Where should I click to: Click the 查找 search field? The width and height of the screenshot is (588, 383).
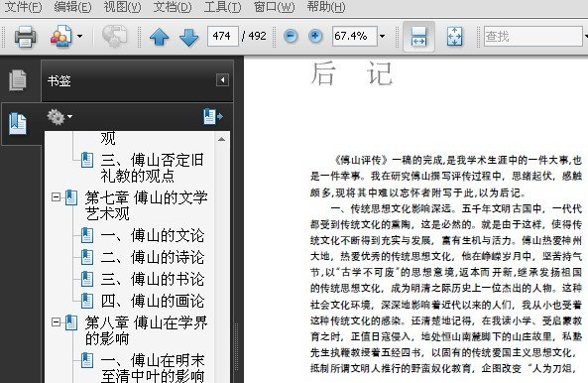click(x=532, y=36)
